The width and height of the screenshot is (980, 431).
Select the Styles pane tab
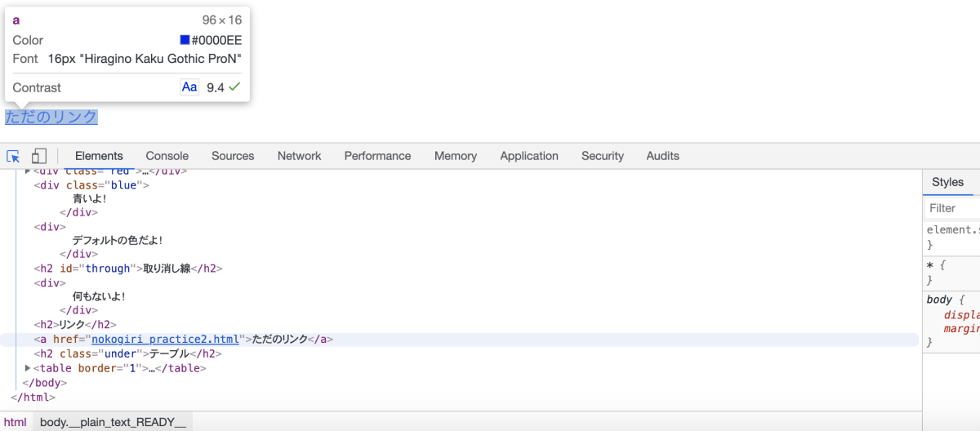948,182
